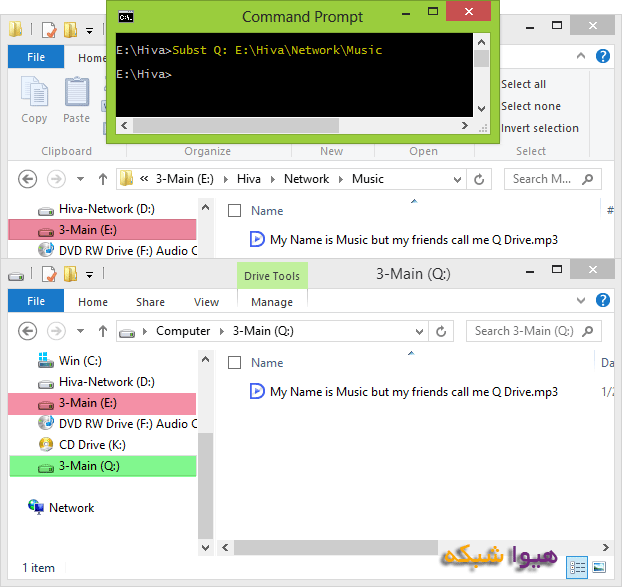Switch to large icons view in the bottom status bar
This screenshot has height=587, width=622.
click(599, 568)
